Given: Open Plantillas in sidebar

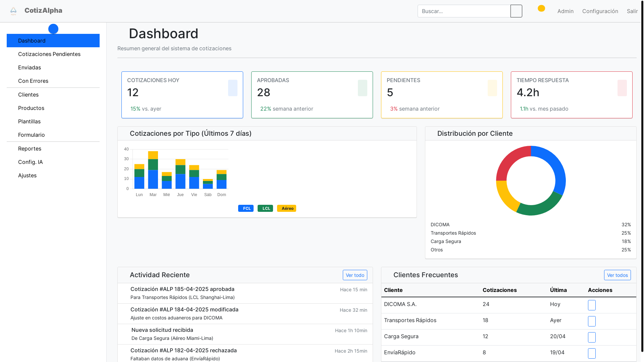Looking at the screenshot, I should [53, 121].
